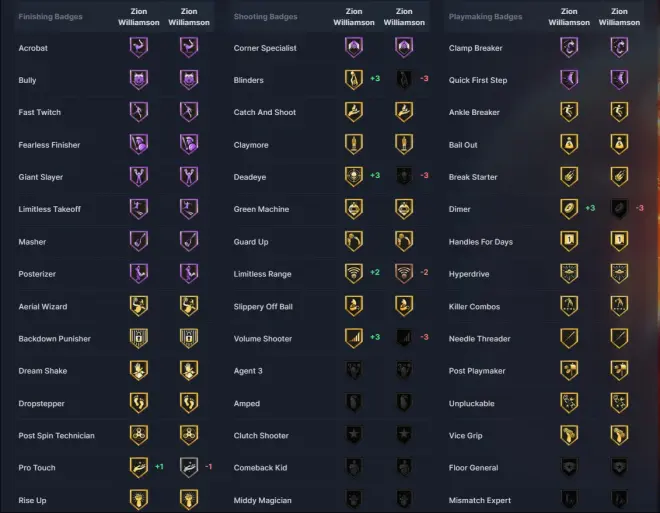Choose the Pro Touch badge marked +1

139,467
